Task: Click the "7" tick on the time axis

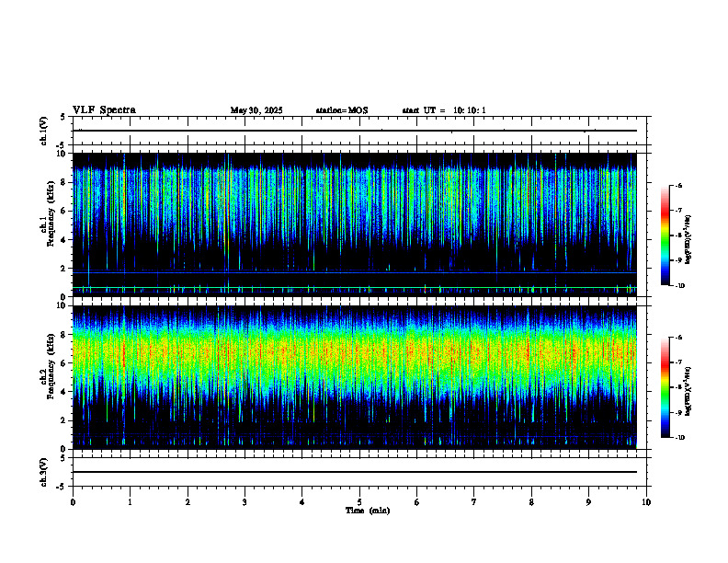Action: coord(474,502)
